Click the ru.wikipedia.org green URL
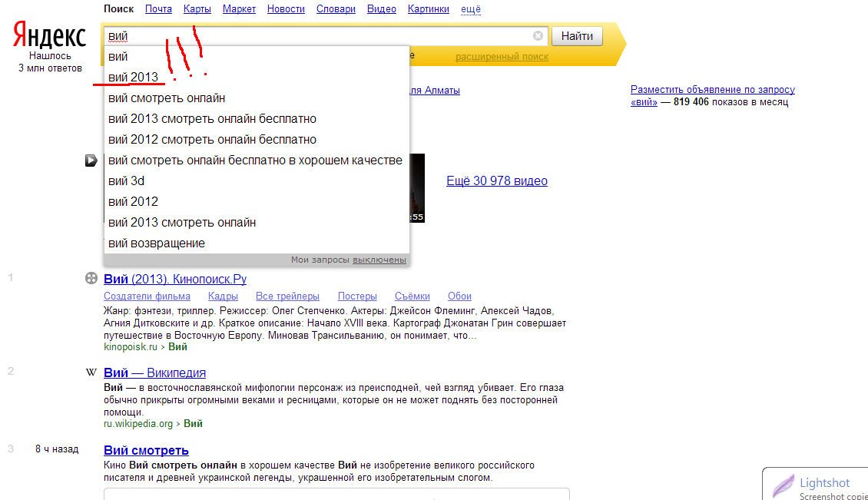This screenshot has width=868, height=500. coord(138,424)
